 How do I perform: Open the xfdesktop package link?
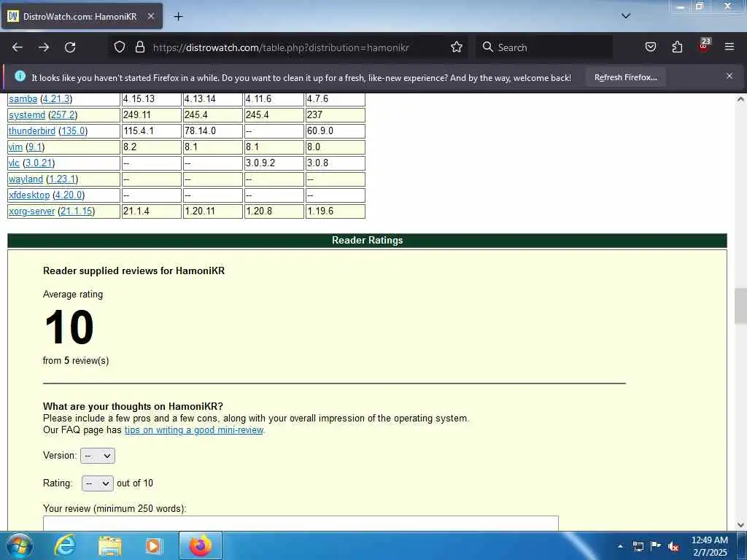tap(29, 195)
